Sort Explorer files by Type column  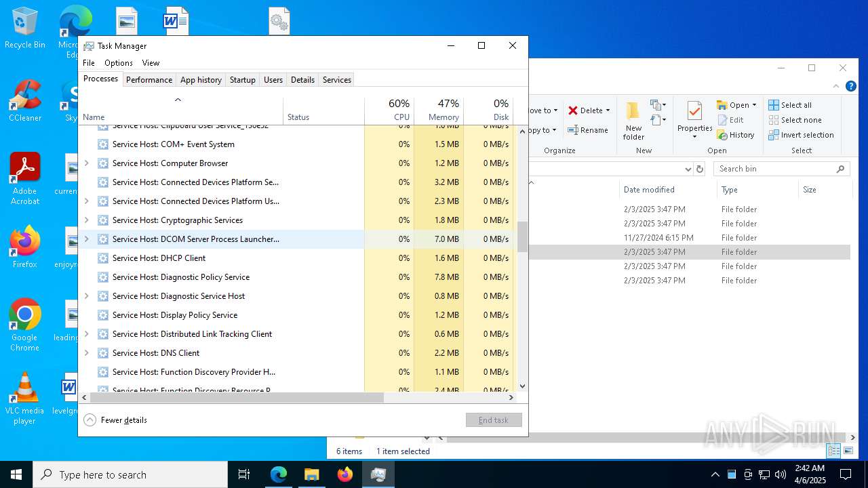(757, 190)
